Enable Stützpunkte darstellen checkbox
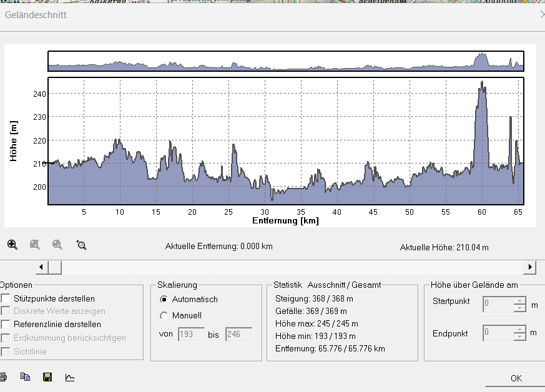The width and height of the screenshot is (545, 392). coord(6,298)
